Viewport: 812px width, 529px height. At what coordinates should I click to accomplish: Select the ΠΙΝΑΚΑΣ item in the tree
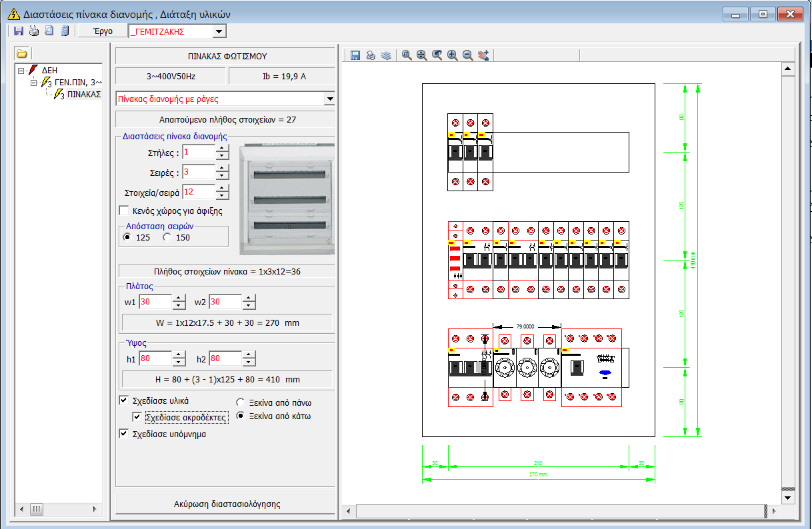point(84,95)
